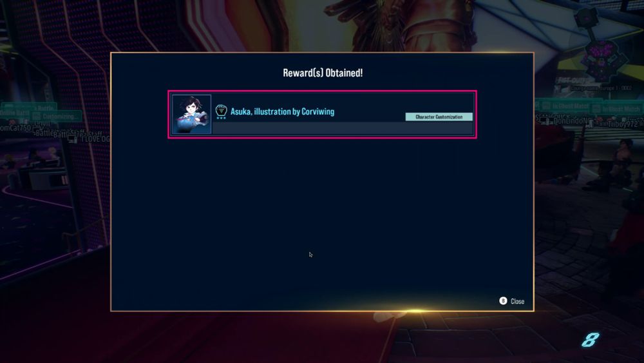
Task: Close the rewards dialog via Close label
Action: point(517,301)
